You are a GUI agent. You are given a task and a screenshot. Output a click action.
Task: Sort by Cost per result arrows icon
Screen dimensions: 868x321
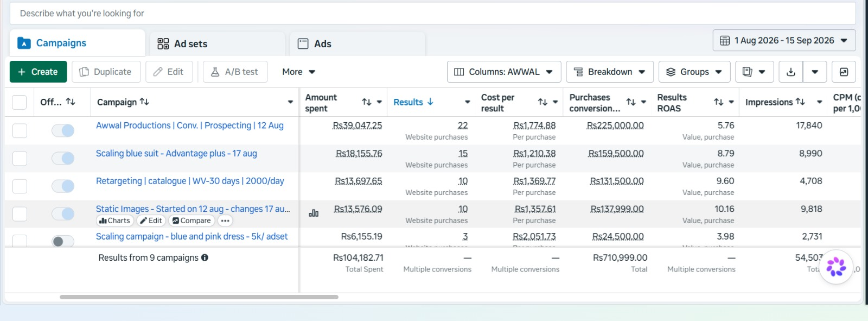click(x=542, y=102)
